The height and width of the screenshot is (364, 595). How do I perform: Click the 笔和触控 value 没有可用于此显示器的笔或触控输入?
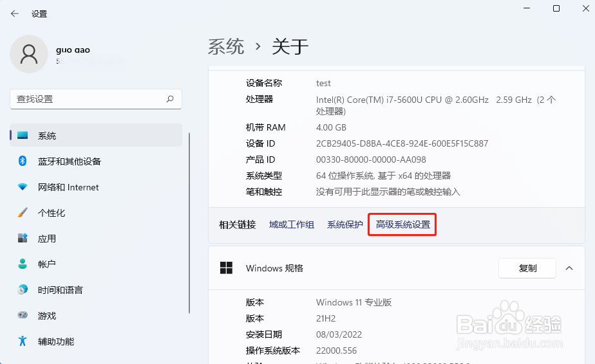388,192
